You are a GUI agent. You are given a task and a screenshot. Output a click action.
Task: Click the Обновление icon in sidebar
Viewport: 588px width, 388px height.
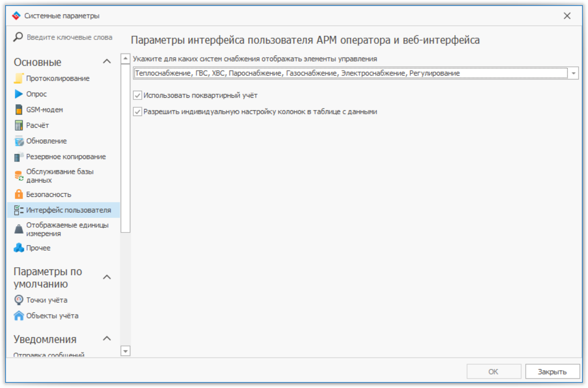19,141
